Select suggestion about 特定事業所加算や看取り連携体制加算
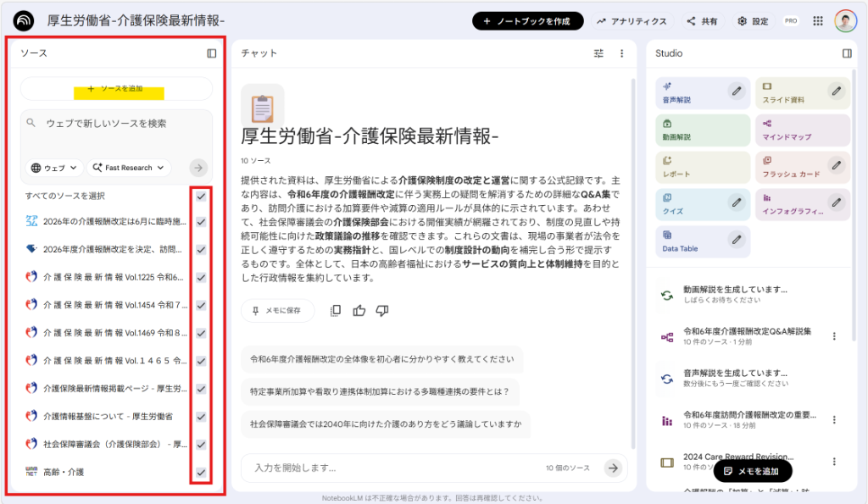Screen dimensions: 868x504 (x=380, y=391)
